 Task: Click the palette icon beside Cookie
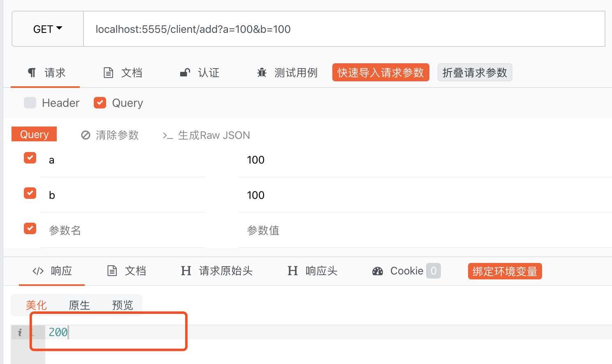click(378, 271)
